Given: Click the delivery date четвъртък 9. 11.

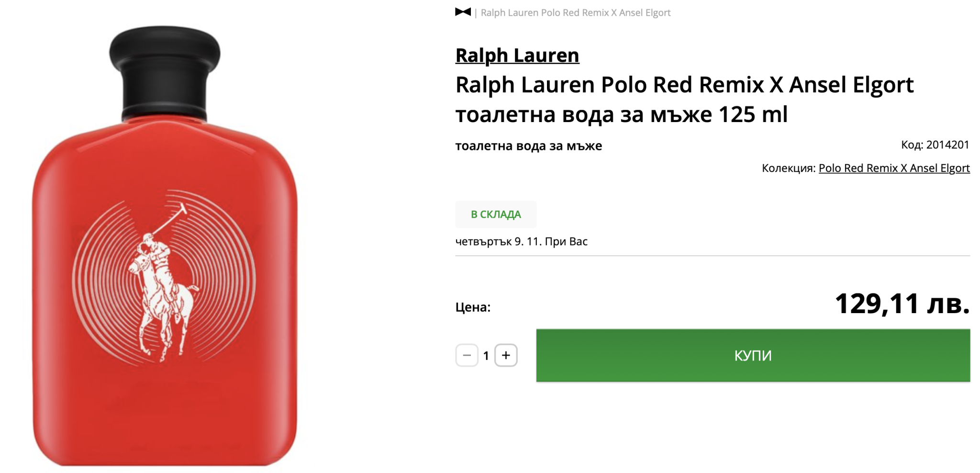Looking at the screenshot, I should click(499, 241).
